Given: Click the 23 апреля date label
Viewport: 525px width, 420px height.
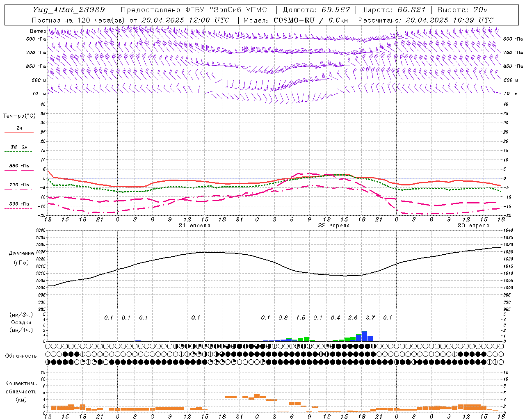Looking at the screenshot, I should point(473,226).
